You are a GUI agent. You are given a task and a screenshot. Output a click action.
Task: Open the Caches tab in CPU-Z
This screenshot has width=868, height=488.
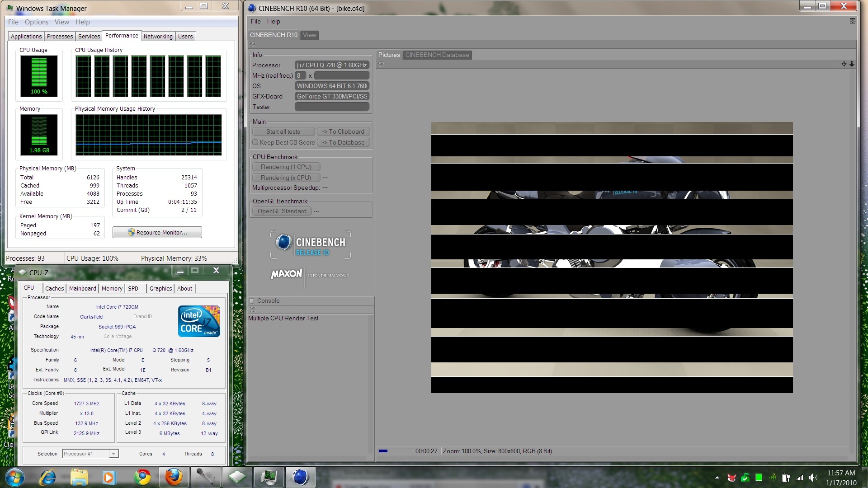55,288
